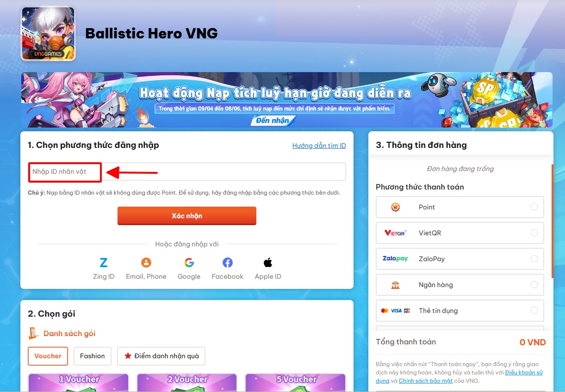Focus the Nhập ID nhân vật field

pos(187,171)
